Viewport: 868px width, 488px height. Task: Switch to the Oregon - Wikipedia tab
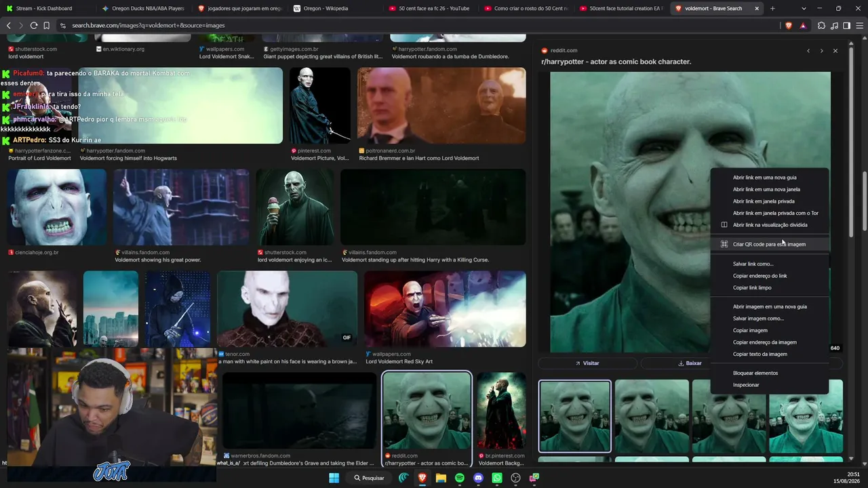[336, 8]
